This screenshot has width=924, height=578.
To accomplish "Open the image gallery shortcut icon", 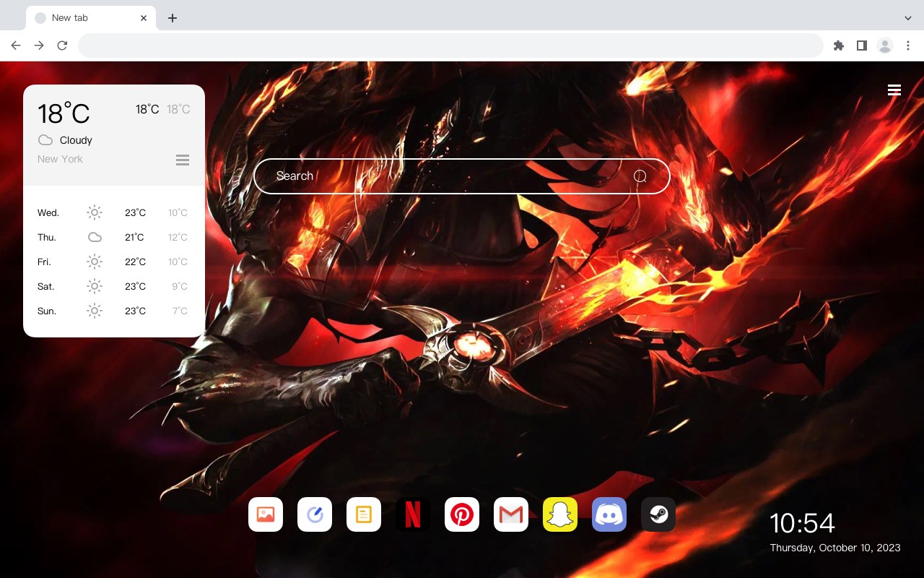I will (x=266, y=514).
